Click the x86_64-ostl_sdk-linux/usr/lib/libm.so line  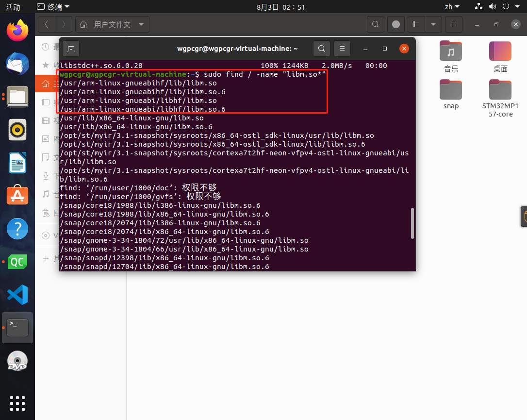tap(217, 135)
